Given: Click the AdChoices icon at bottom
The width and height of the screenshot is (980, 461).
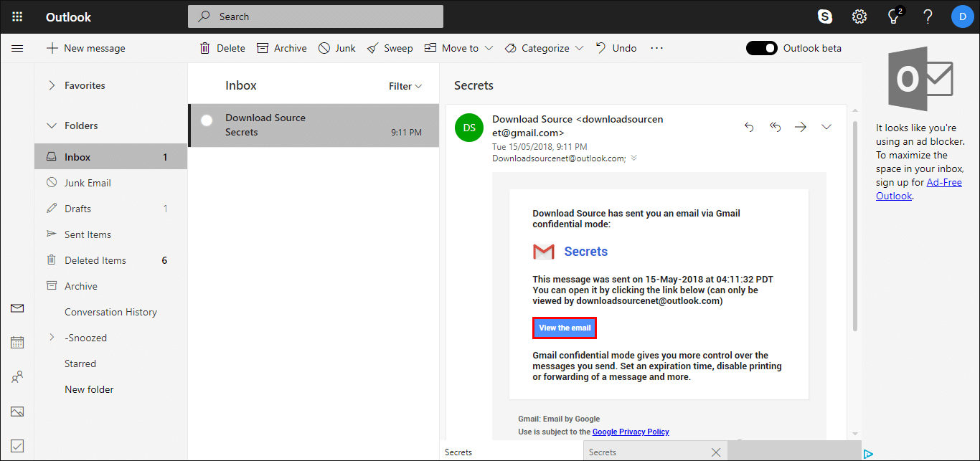Looking at the screenshot, I should pyautogui.click(x=868, y=454).
